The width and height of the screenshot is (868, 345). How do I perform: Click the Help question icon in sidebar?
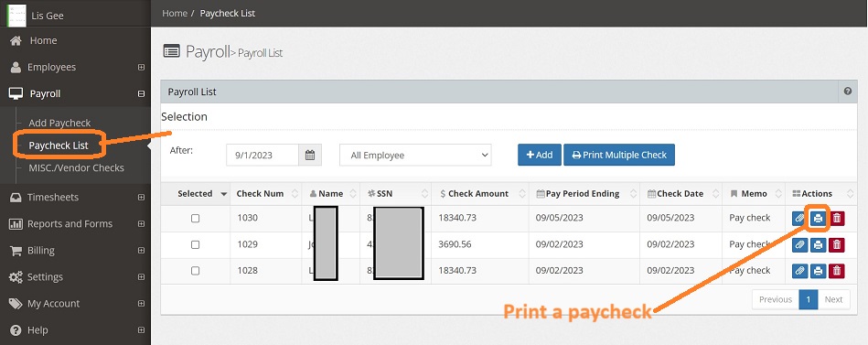(x=16, y=330)
